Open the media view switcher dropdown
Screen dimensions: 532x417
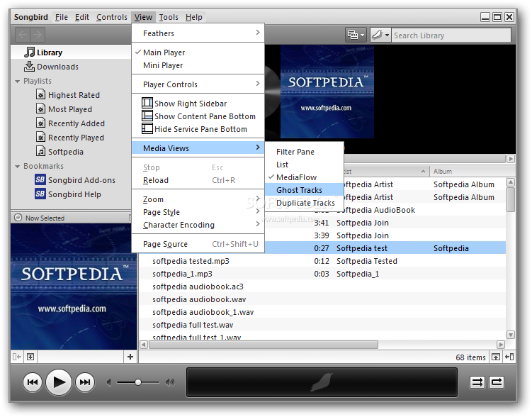(356, 35)
